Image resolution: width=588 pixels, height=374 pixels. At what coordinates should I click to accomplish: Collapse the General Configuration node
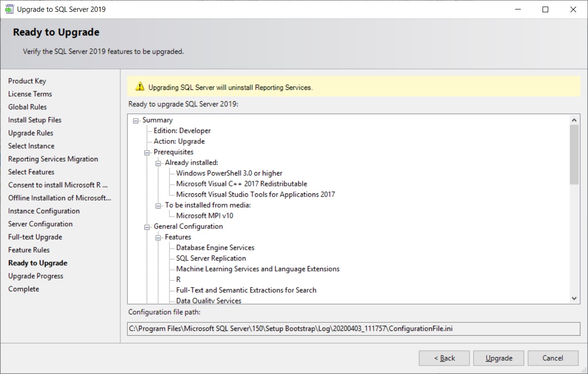tap(147, 227)
